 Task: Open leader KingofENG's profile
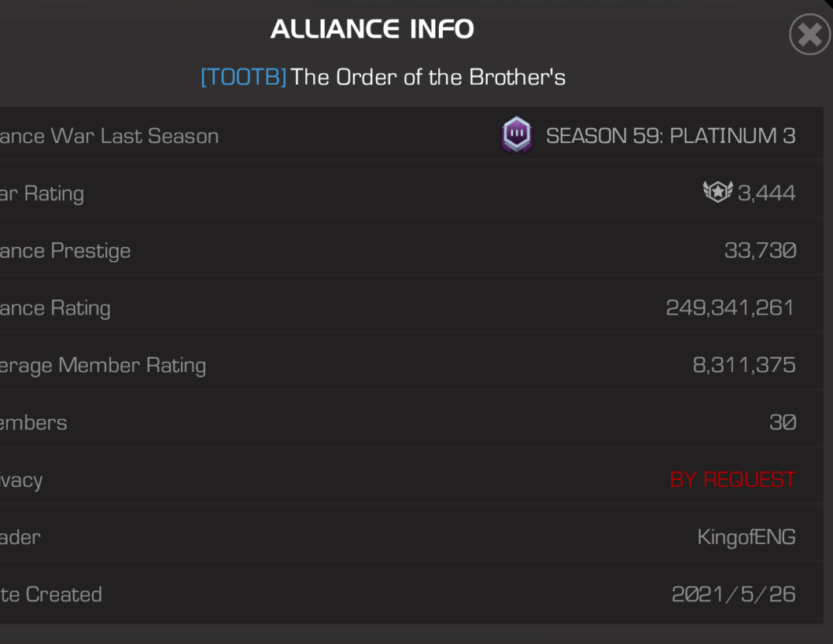pyautogui.click(x=746, y=537)
